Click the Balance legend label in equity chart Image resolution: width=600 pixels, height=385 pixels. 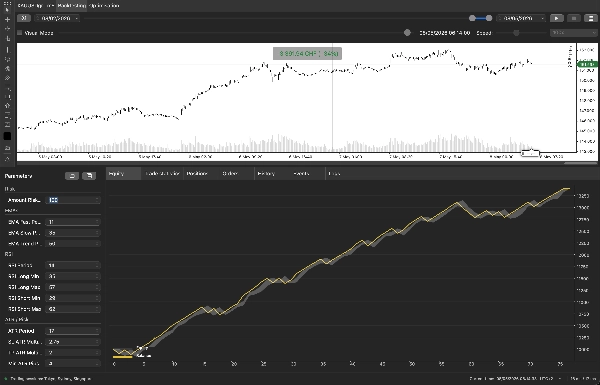click(x=143, y=356)
